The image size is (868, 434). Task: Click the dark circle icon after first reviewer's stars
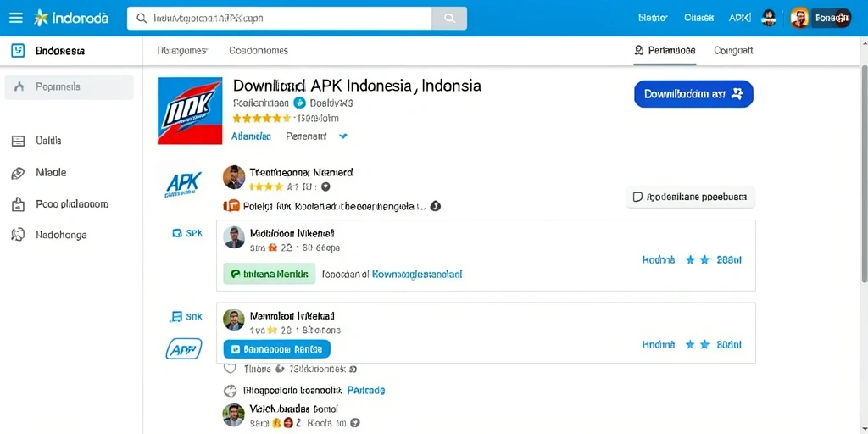pos(325,187)
